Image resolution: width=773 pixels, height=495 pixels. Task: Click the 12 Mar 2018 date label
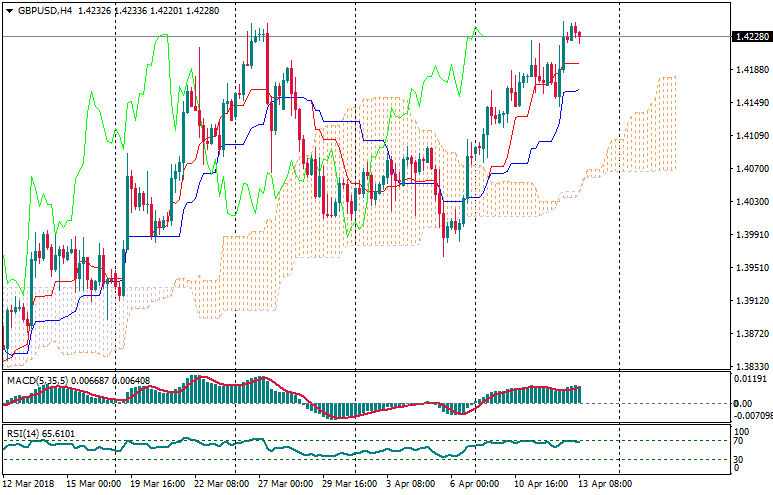[28, 484]
